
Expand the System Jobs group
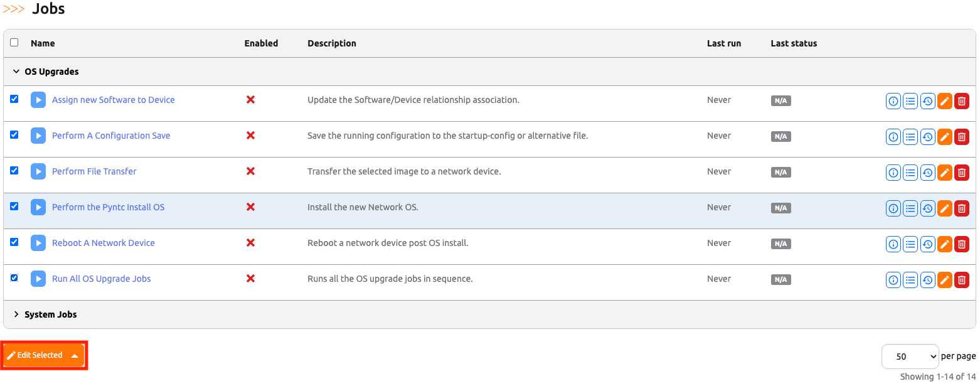pyautogui.click(x=16, y=314)
